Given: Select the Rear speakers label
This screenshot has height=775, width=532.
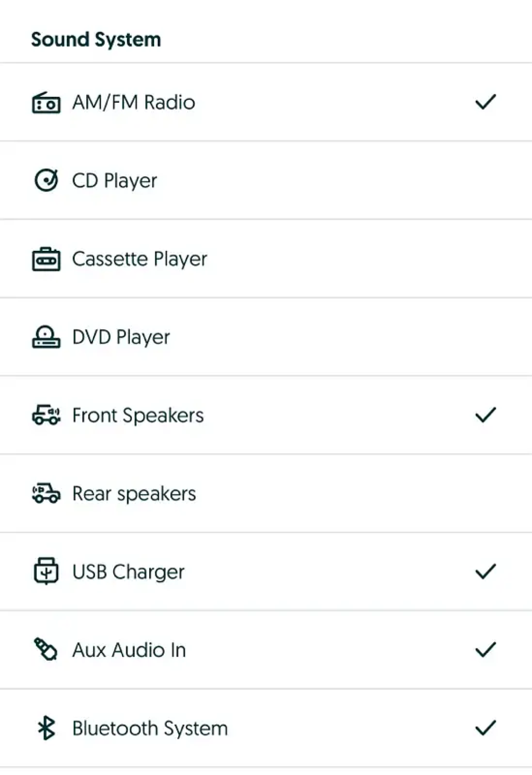Looking at the screenshot, I should pyautogui.click(x=134, y=493).
